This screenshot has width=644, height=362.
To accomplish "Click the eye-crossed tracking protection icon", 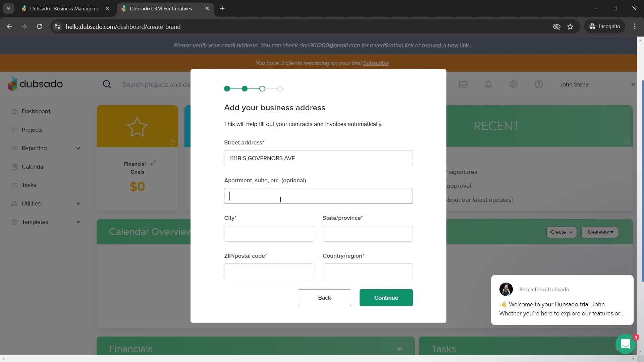I will tap(556, 26).
